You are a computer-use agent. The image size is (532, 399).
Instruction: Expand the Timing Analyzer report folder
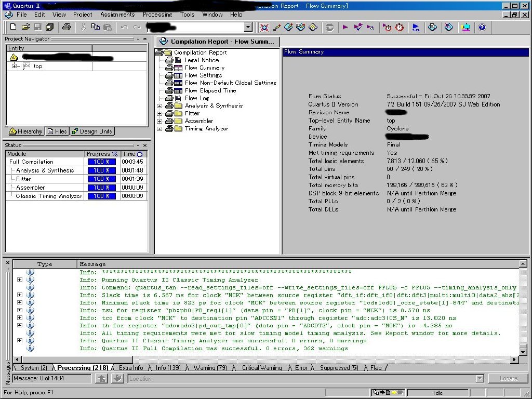pyautogui.click(x=159, y=129)
